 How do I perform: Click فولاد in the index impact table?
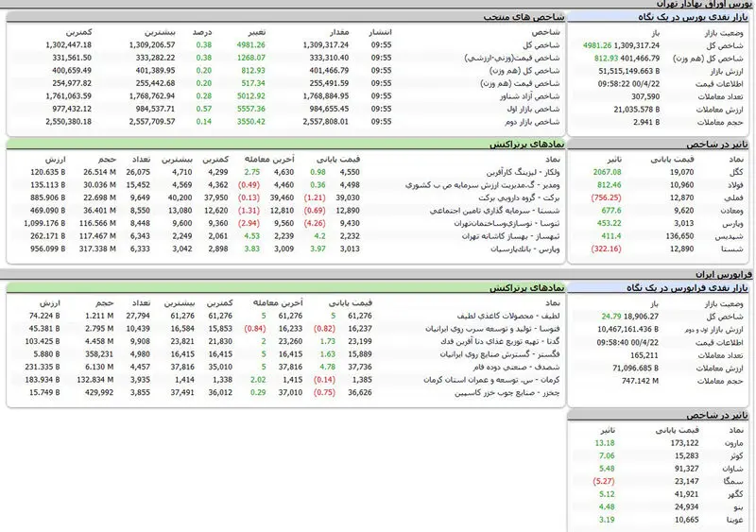pyautogui.click(x=735, y=185)
